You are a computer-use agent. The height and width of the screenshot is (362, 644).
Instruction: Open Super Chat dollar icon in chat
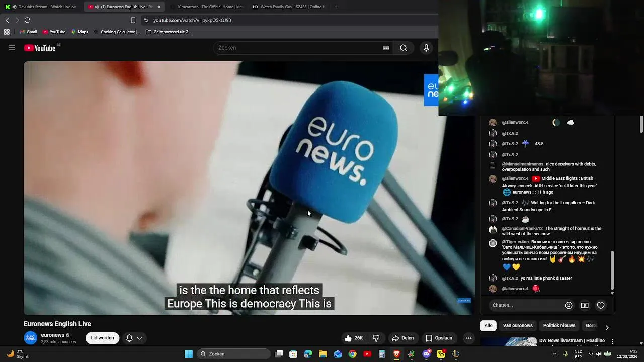coord(585,305)
